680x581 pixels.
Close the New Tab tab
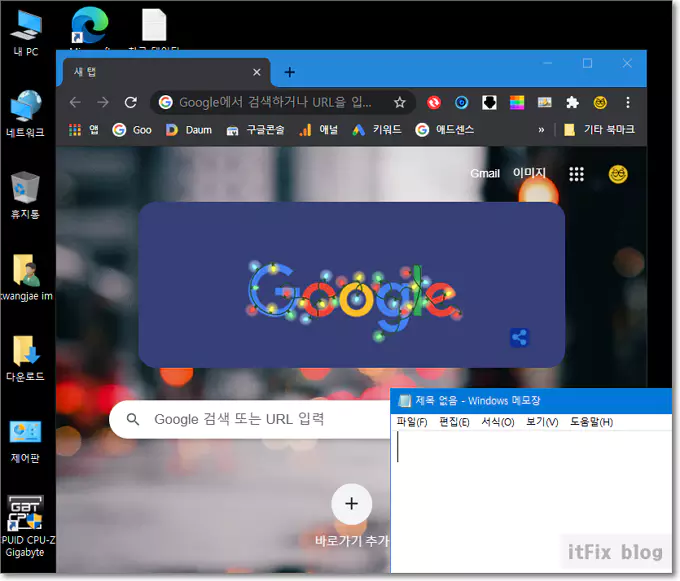click(257, 72)
